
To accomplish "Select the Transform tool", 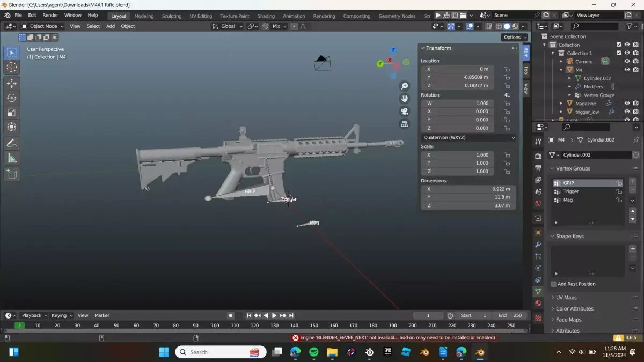I will point(12,127).
